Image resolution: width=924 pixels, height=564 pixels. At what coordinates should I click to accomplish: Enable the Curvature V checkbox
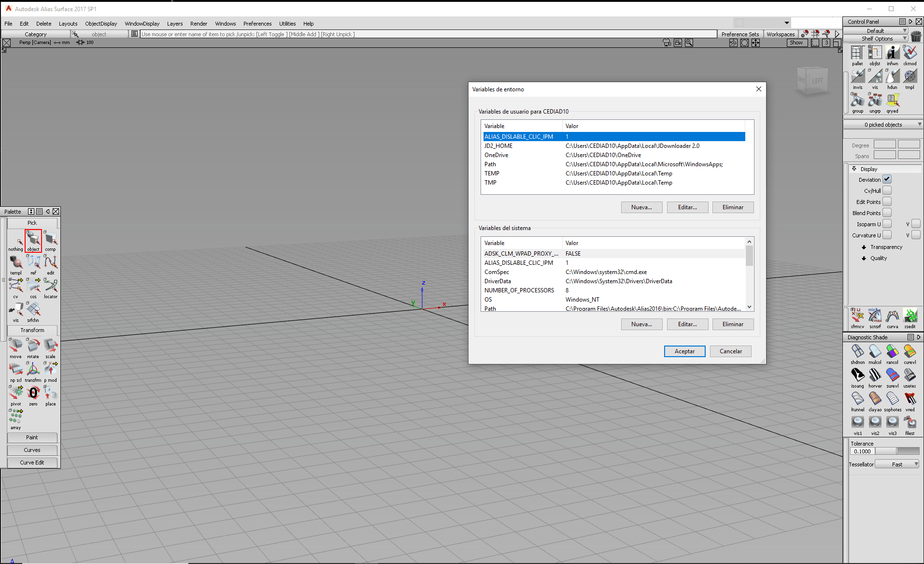click(916, 235)
